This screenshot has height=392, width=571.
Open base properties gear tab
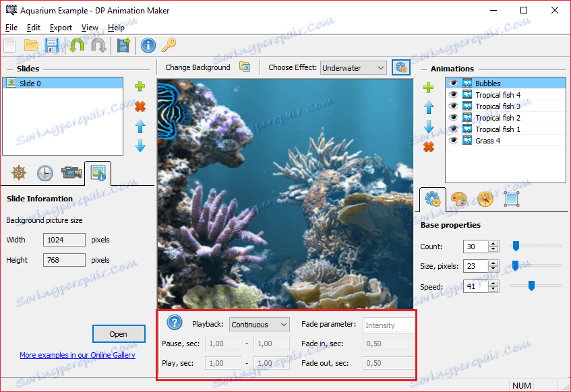tap(433, 199)
